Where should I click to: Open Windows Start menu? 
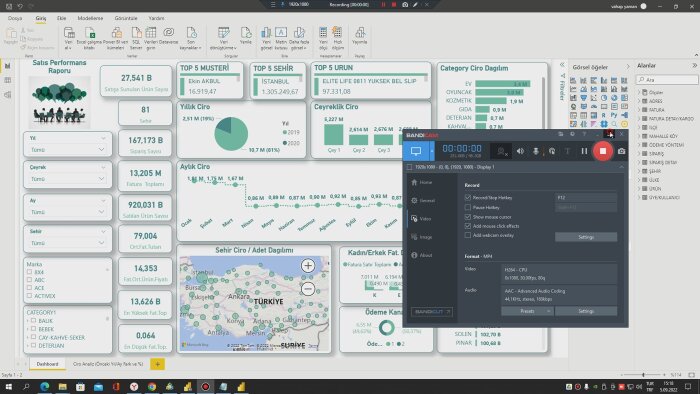(8, 386)
